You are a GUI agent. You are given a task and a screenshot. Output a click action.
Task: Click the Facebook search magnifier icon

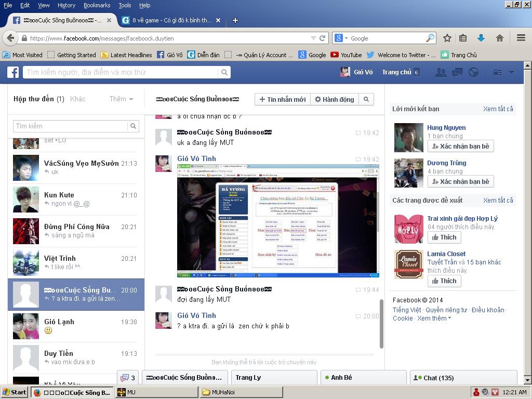224,72
